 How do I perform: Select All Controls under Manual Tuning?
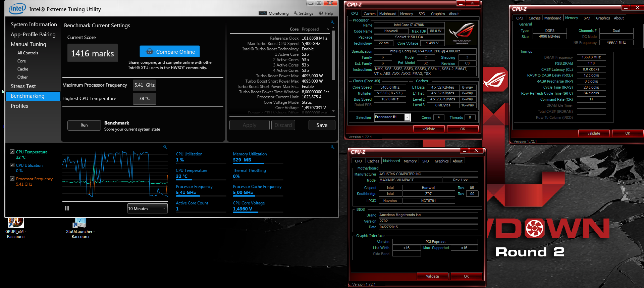click(x=28, y=53)
